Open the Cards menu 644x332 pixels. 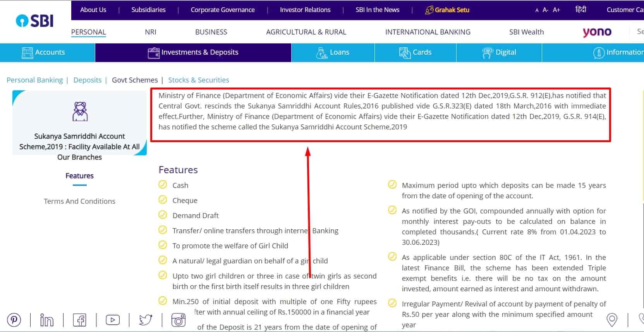click(x=416, y=53)
